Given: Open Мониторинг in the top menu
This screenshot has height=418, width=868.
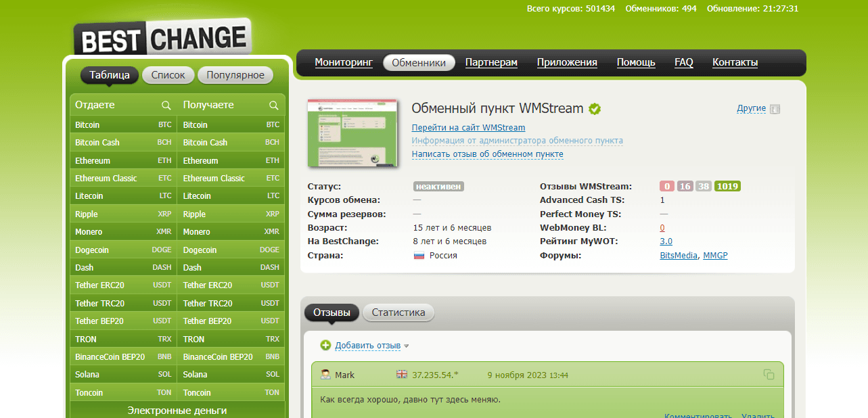Looking at the screenshot, I should click(344, 63).
